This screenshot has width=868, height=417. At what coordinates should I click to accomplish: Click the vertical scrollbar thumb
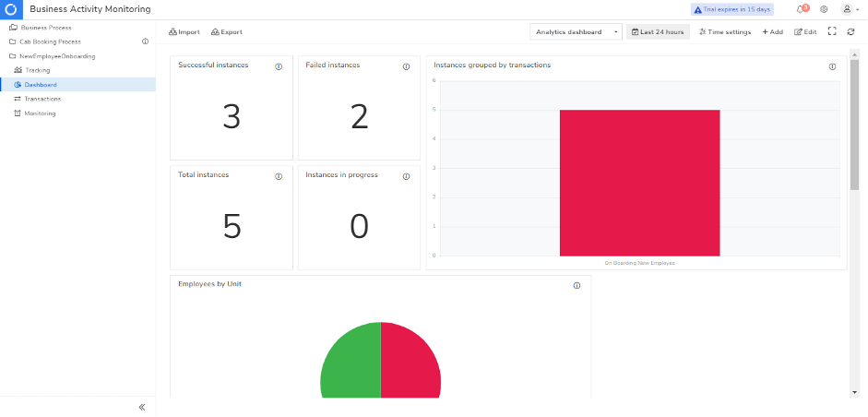pos(854,125)
